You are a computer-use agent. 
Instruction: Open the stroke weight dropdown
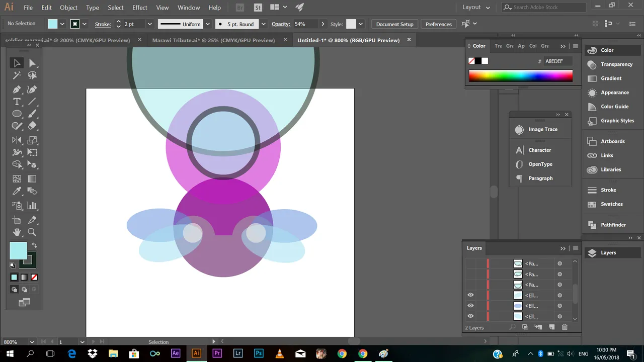click(149, 24)
